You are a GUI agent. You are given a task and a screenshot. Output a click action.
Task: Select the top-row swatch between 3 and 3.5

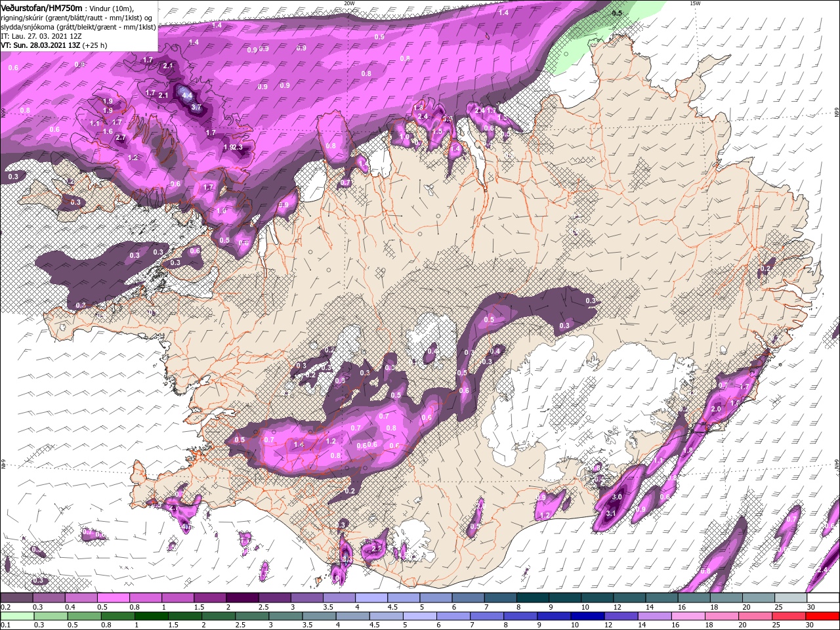[307, 598]
